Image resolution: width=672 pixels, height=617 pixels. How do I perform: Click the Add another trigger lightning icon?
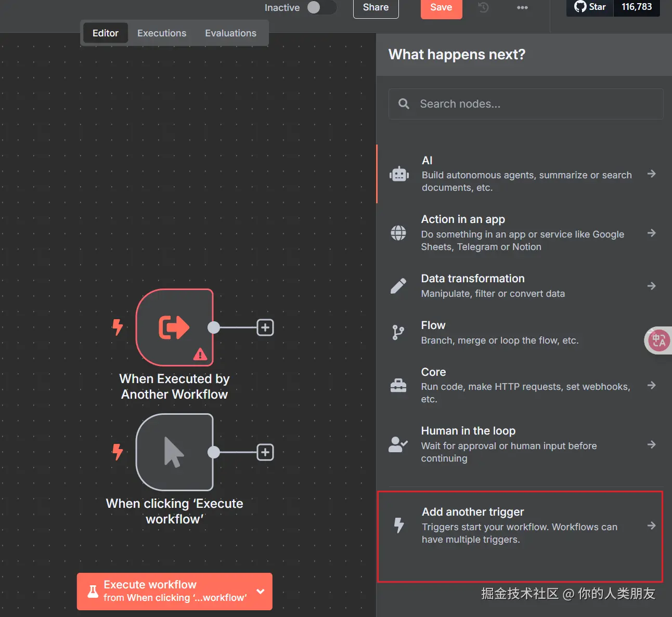pyautogui.click(x=399, y=526)
